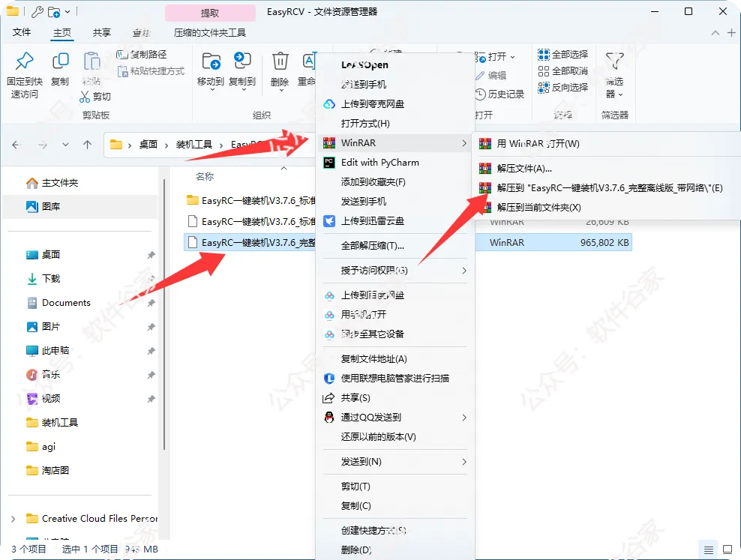Choose 上传到夸克网盘 context entry

click(395, 104)
